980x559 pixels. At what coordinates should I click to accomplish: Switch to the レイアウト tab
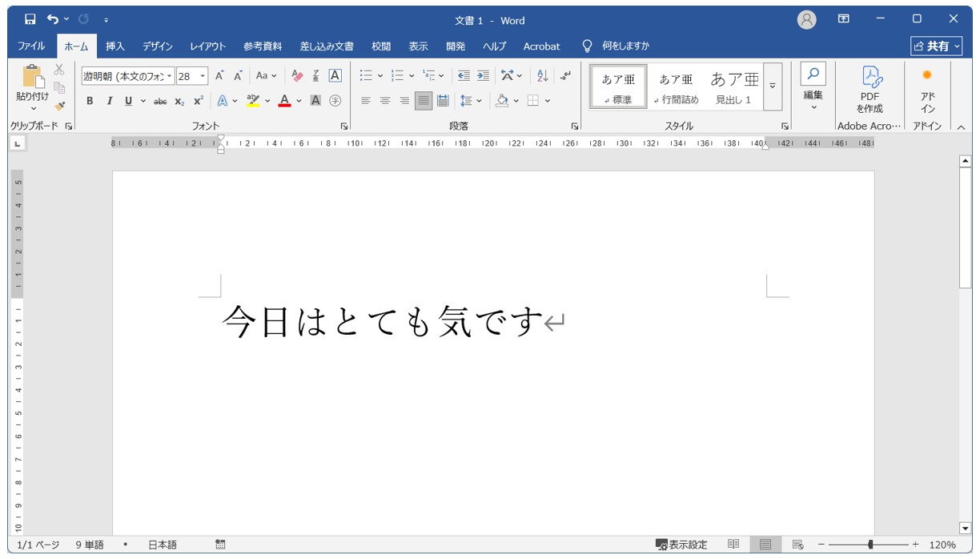[x=208, y=46]
